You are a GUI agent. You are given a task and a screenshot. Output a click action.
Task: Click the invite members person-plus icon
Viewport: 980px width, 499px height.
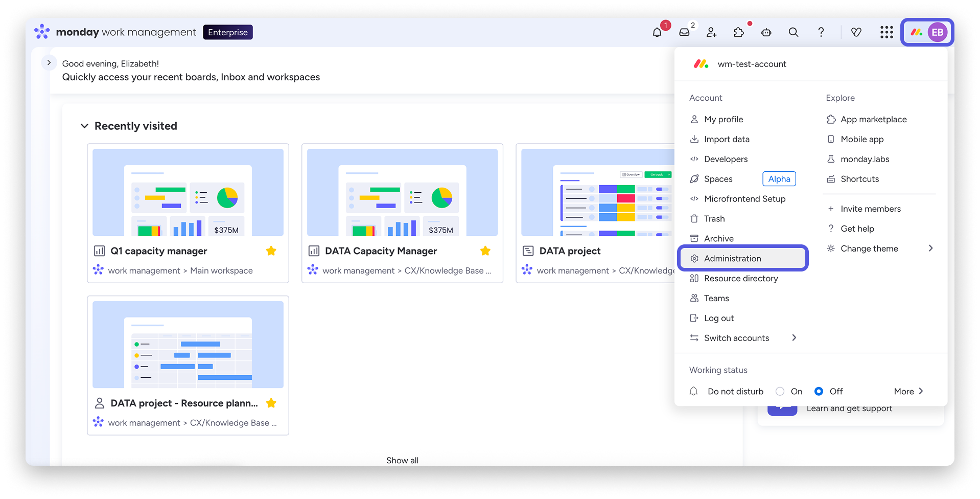coord(711,32)
